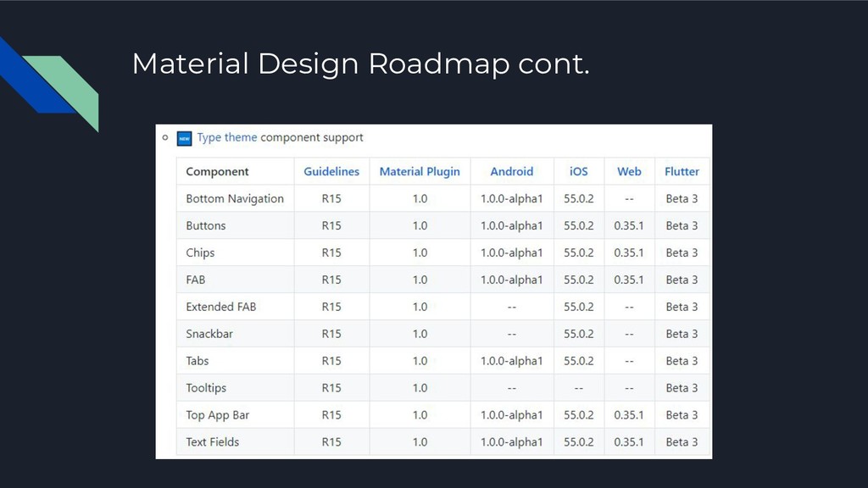The image size is (868, 488).
Task: Click Beta 3 in the Tooltips row
Action: click(x=682, y=388)
